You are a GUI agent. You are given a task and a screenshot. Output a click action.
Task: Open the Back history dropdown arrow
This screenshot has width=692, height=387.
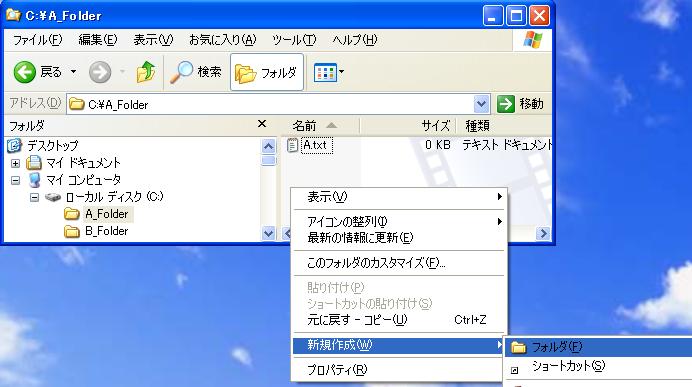[73, 71]
